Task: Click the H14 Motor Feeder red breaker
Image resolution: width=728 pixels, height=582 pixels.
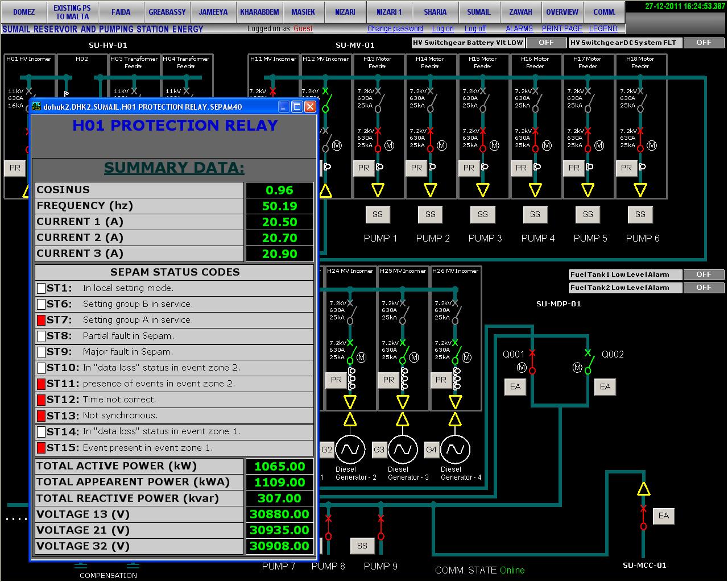Action: click(x=430, y=140)
